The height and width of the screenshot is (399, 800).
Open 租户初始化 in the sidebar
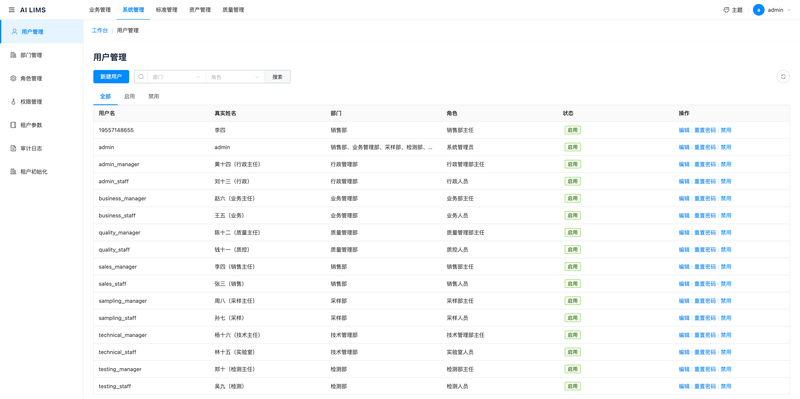point(34,172)
